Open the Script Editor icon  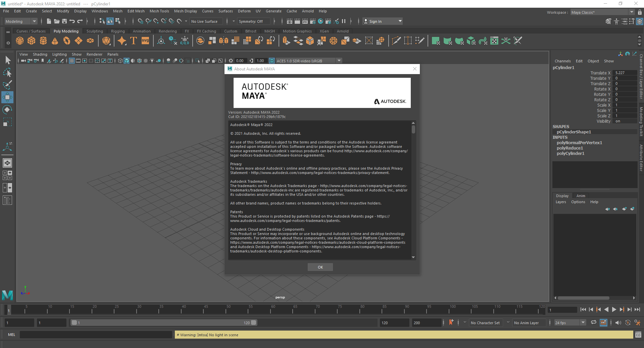point(638,335)
